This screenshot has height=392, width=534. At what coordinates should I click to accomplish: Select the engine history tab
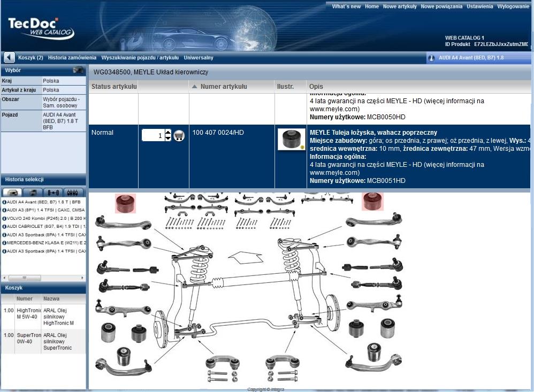(73, 193)
